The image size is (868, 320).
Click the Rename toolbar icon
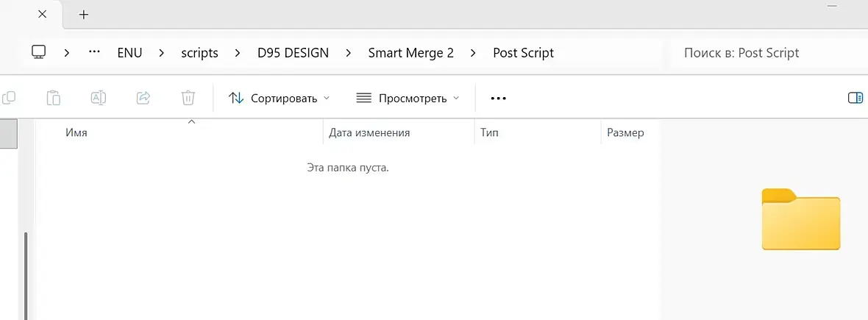(x=99, y=98)
